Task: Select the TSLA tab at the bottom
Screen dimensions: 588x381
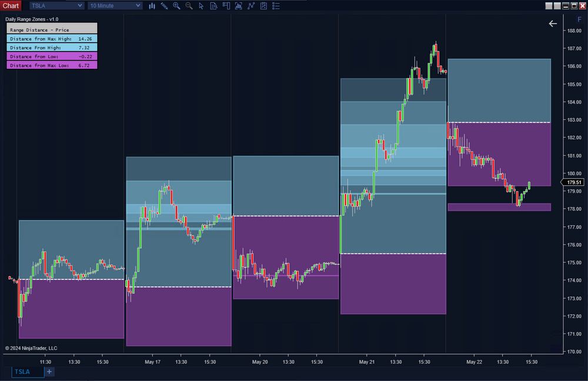Action: 26,372
